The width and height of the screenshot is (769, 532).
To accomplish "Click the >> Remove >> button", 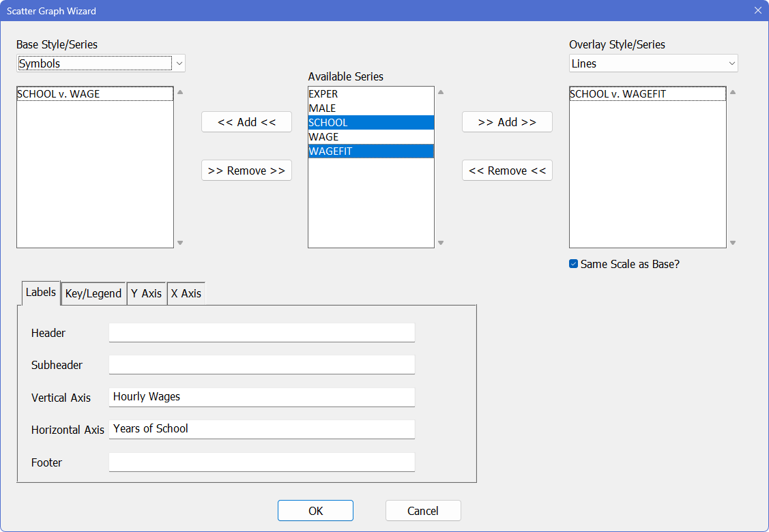I will tap(246, 171).
